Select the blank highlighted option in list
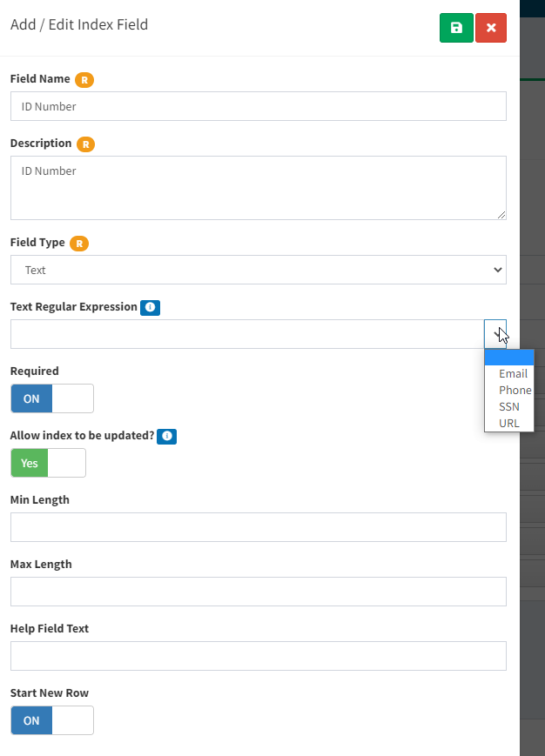 (509, 358)
